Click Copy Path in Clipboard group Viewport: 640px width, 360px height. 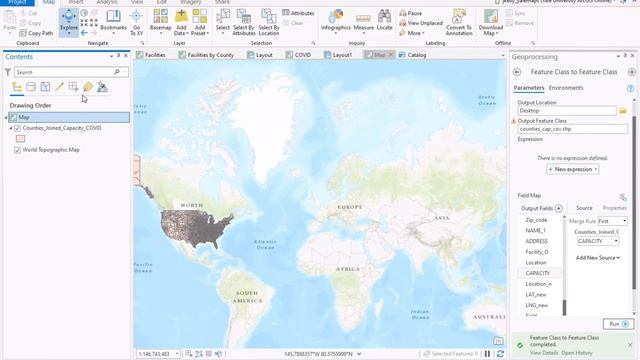[x=36, y=33]
